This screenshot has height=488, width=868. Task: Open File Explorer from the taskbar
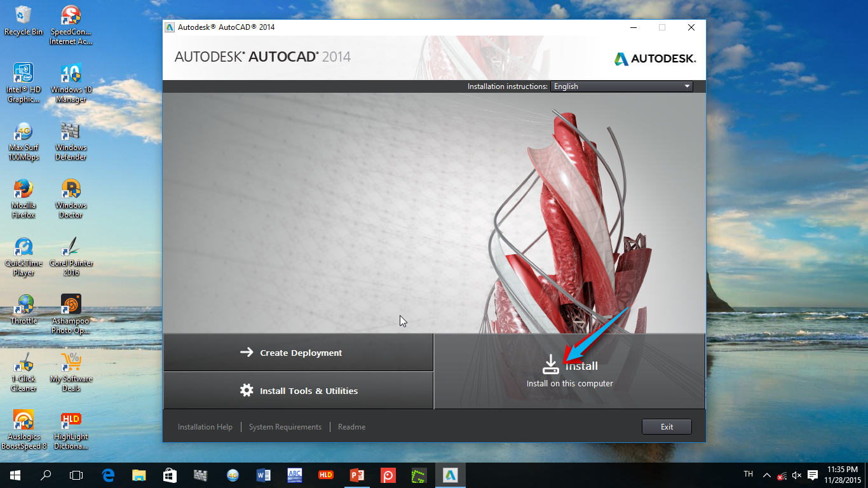coord(139,475)
